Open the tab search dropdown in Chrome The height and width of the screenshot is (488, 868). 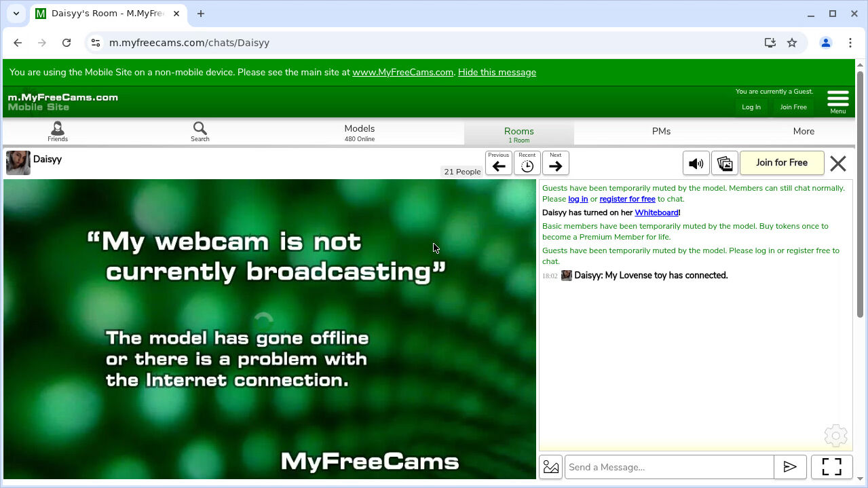coord(16,14)
